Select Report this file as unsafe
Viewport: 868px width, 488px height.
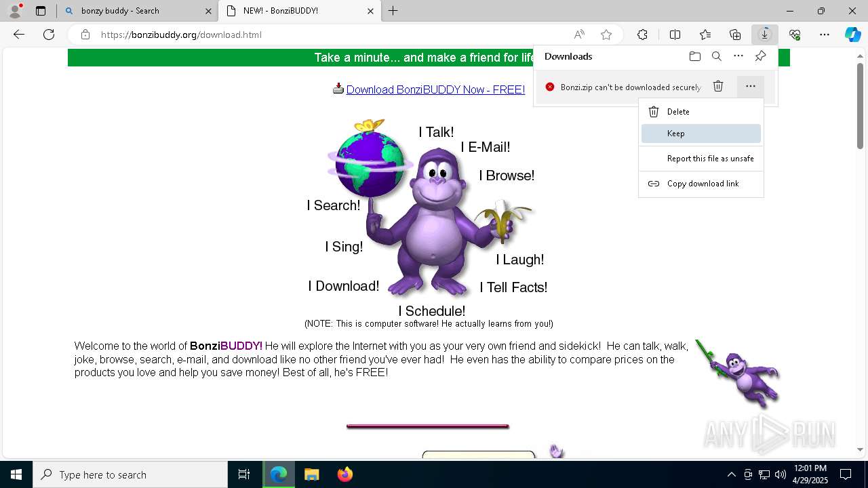701,159
